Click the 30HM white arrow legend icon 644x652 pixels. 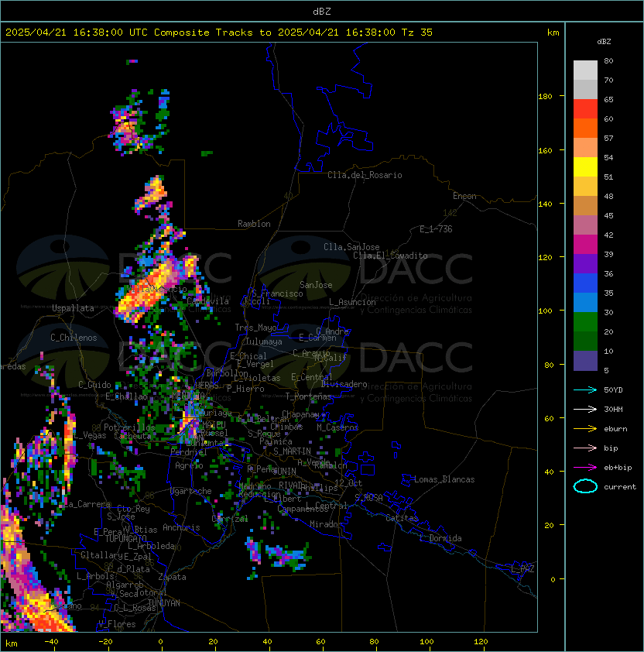[585, 410]
